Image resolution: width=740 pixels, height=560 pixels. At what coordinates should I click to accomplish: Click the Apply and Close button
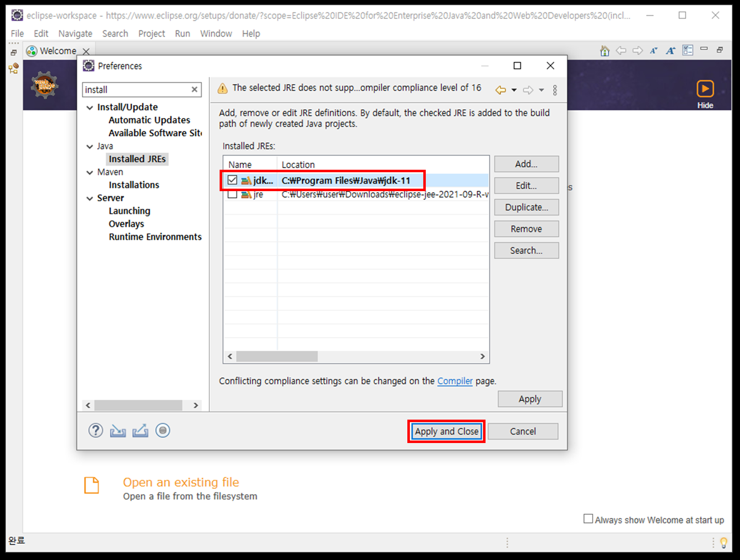click(447, 431)
